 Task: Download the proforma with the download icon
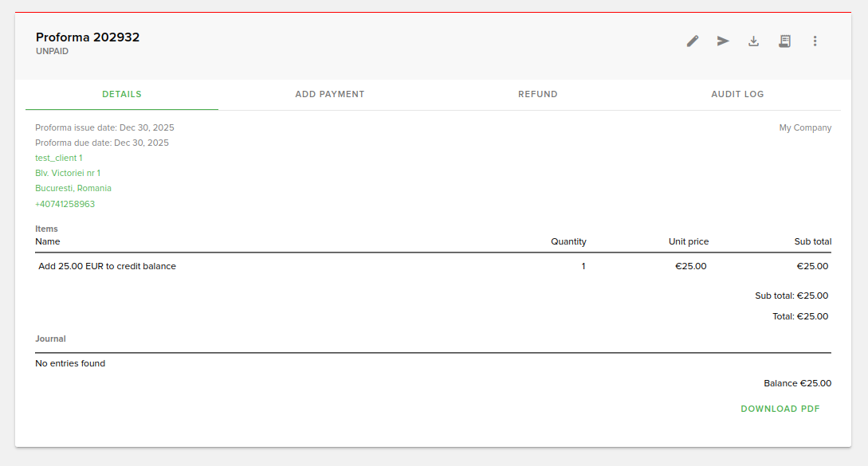(x=753, y=41)
